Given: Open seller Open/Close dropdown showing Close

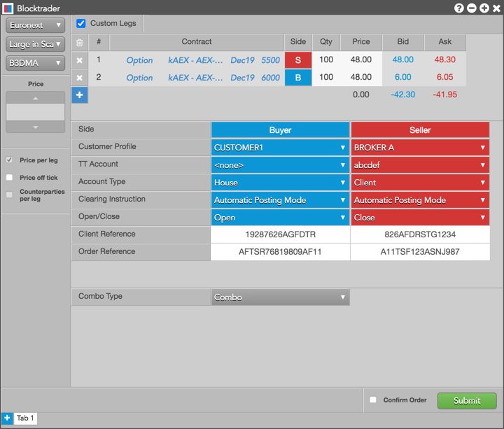Looking at the screenshot, I should click(x=420, y=218).
